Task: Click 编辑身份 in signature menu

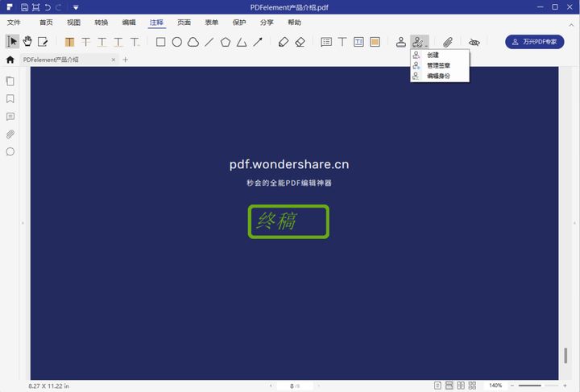Action: pos(440,76)
